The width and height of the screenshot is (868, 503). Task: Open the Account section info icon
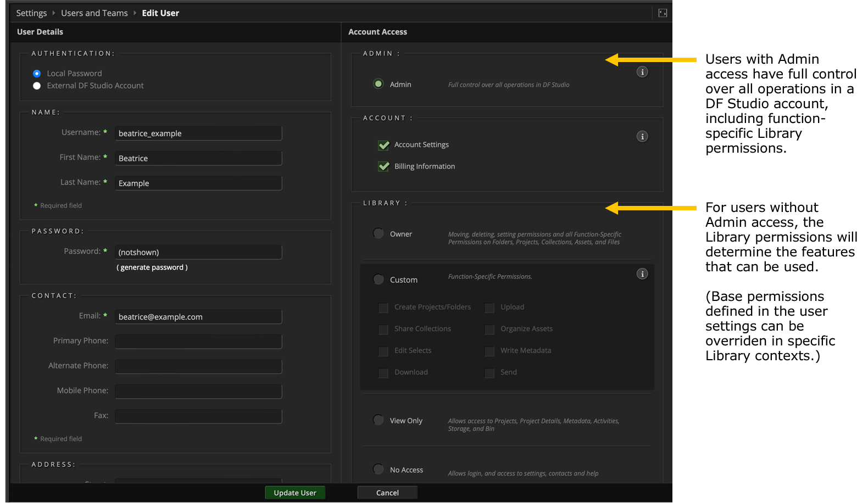642,136
